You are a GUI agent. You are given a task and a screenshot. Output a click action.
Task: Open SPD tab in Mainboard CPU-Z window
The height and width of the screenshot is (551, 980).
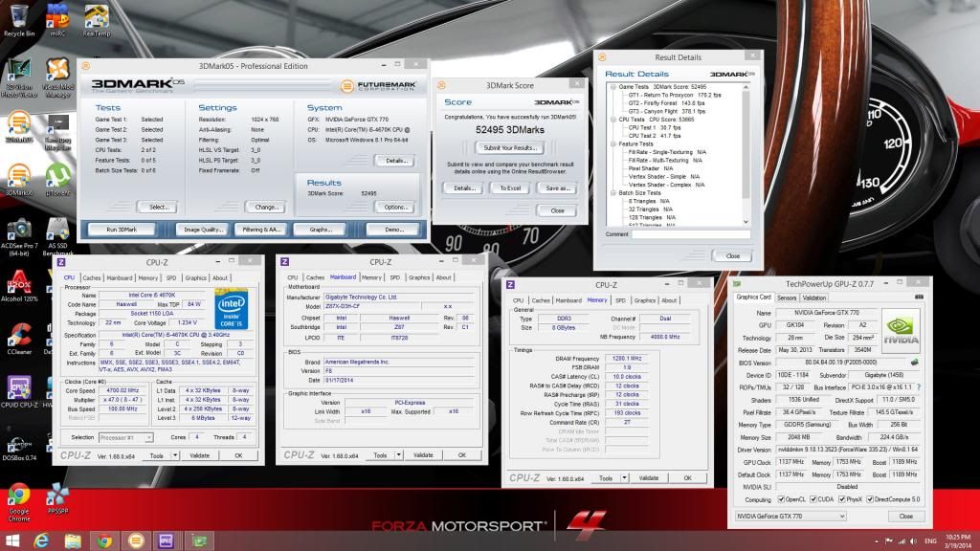pyautogui.click(x=395, y=277)
